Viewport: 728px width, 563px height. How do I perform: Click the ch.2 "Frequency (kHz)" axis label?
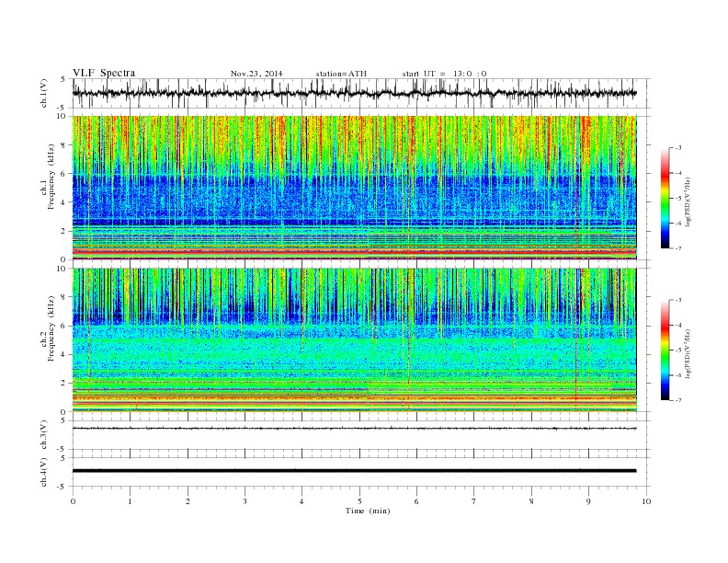(x=51, y=327)
